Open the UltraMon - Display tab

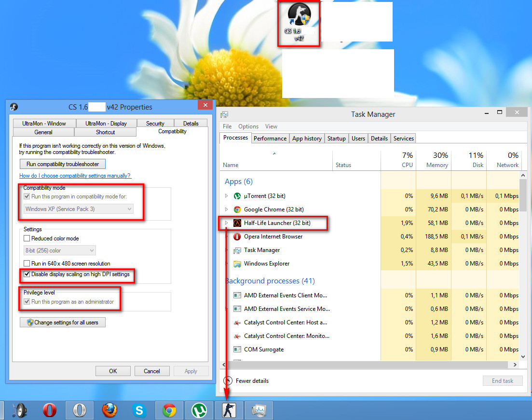106,123
